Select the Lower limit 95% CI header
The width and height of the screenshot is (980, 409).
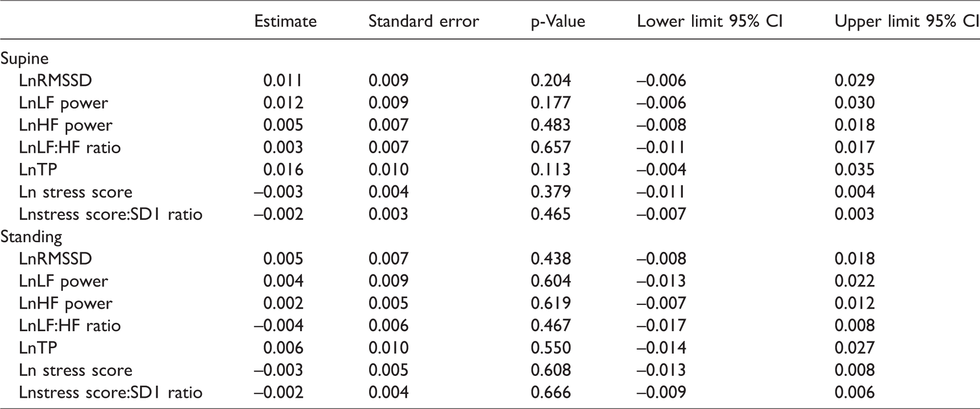[x=710, y=21]
